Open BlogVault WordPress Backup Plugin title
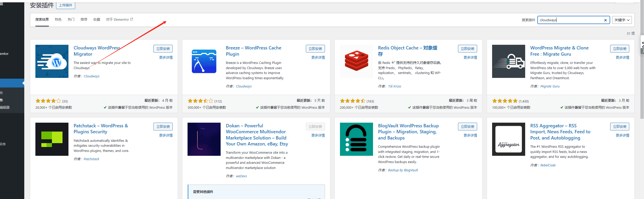Screen dimensions: 644x199 [x=408, y=132]
